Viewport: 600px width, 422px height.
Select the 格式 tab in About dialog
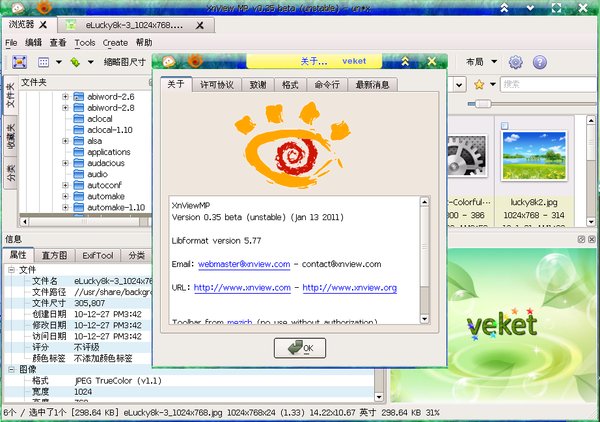(x=290, y=85)
